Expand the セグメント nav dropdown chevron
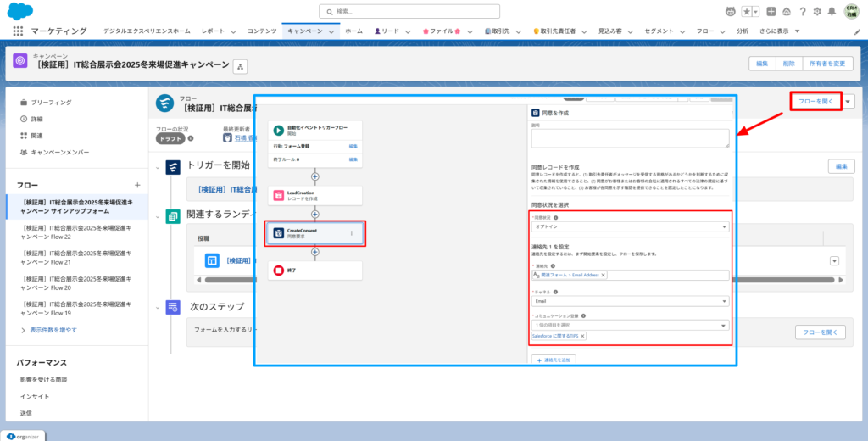The height and width of the screenshot is (441, 868). [x=683, y=31]
